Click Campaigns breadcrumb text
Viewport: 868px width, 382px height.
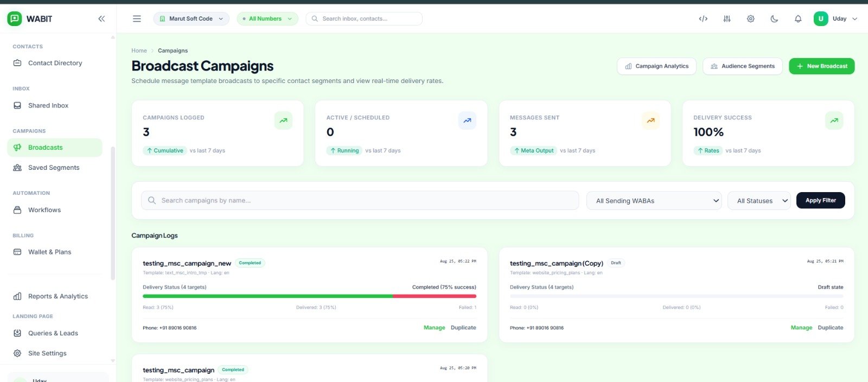click(173, 50)
